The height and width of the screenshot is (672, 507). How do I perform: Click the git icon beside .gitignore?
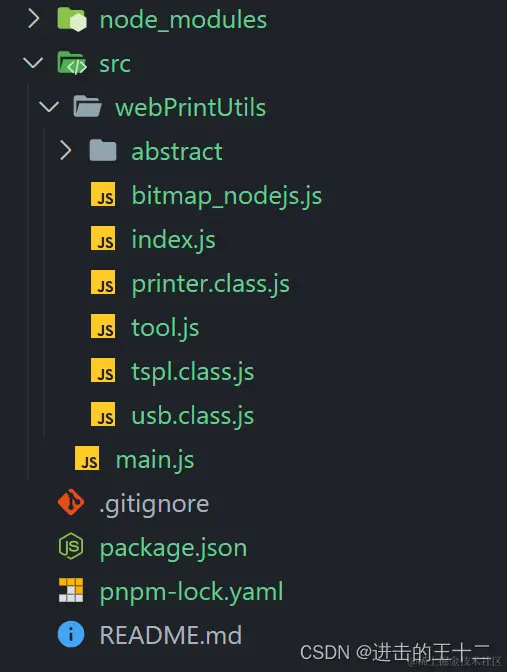pos(71,502)
